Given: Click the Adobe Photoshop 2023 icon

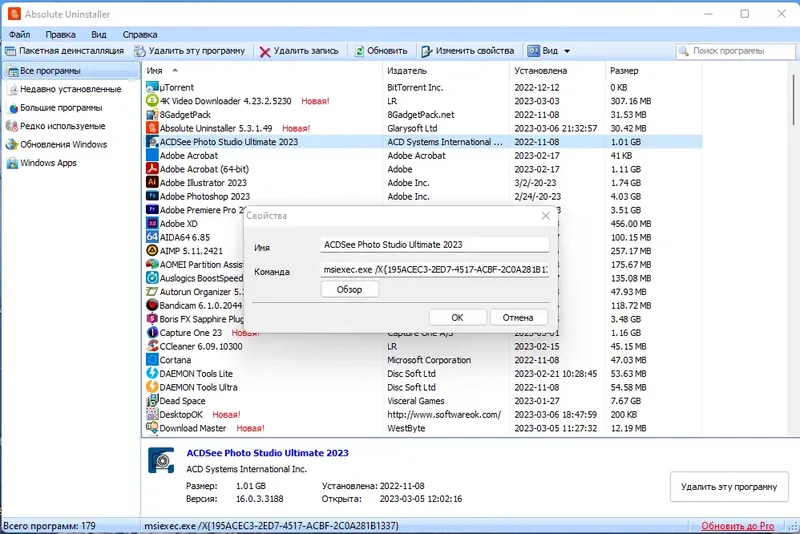Looking at the screenshot, I should coord(152,196).
